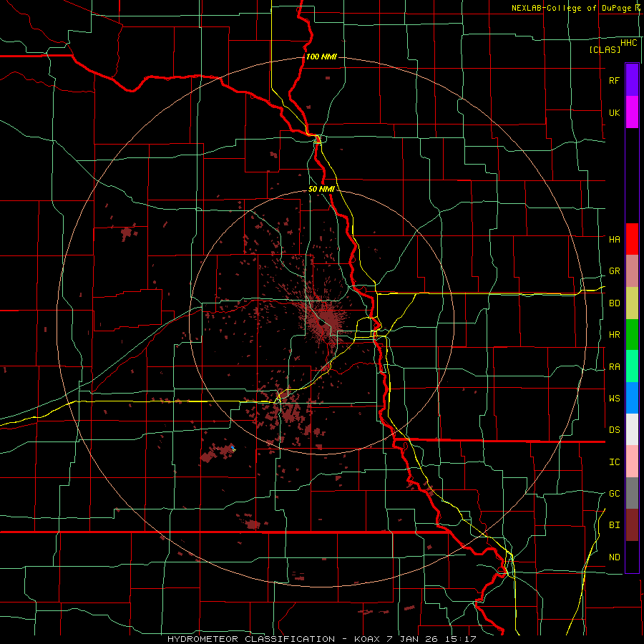
Task: Click the HR legend label
Action: pyautogui.click(x=614, y=335)
